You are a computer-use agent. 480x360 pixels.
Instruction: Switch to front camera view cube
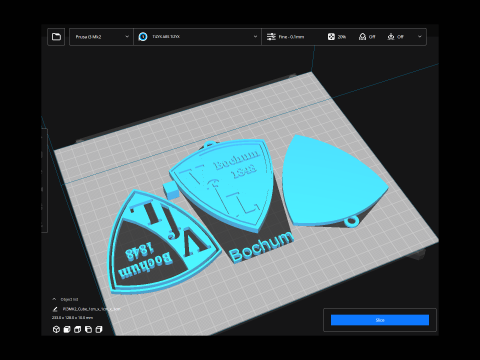pos(67,329)
